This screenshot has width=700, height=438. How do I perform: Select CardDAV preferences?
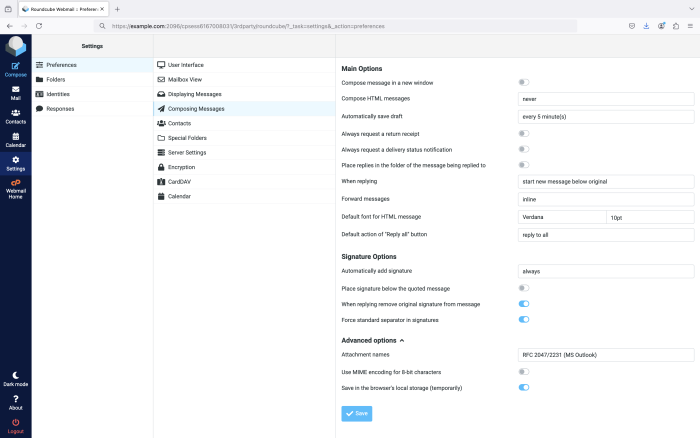(244, 182)
